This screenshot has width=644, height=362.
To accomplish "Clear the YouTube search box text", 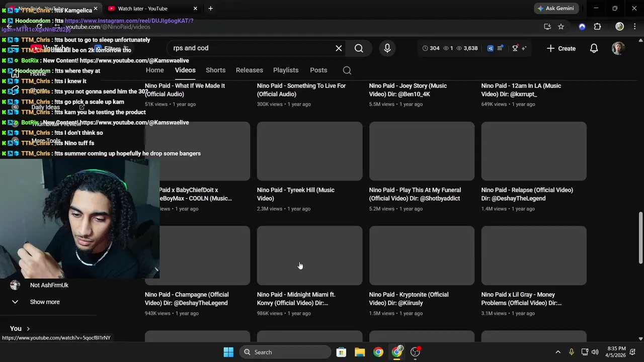I will 339,48.
